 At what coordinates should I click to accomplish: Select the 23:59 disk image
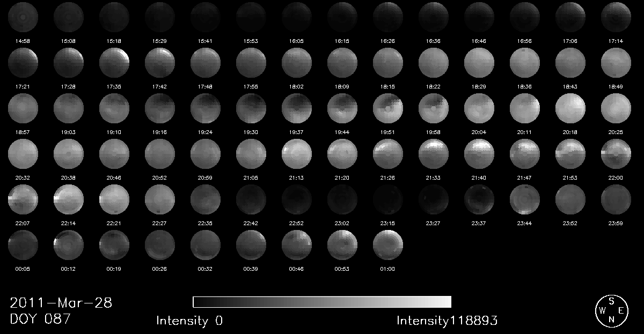click(x=616, y=199)
